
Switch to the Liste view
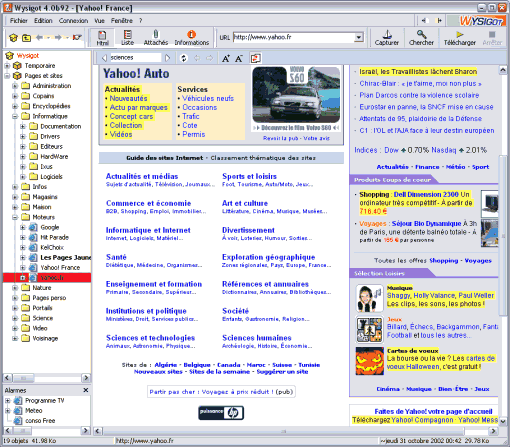point(127,38)
